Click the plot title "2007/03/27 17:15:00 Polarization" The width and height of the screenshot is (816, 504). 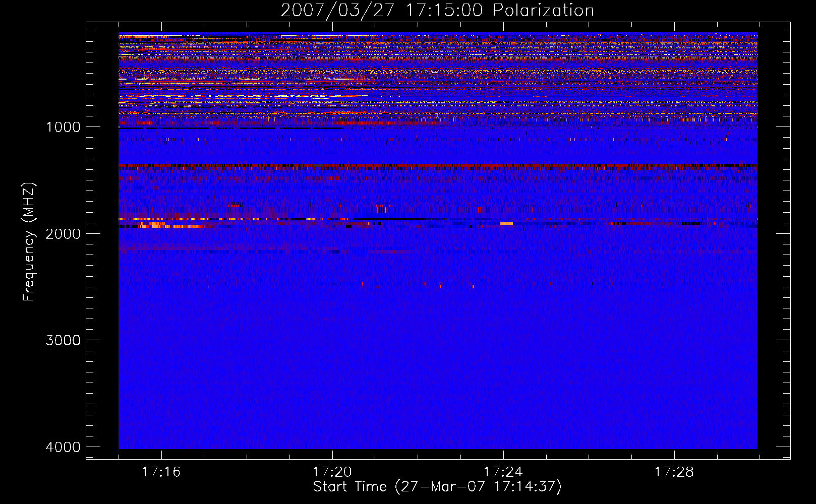(x=437, y=11)
